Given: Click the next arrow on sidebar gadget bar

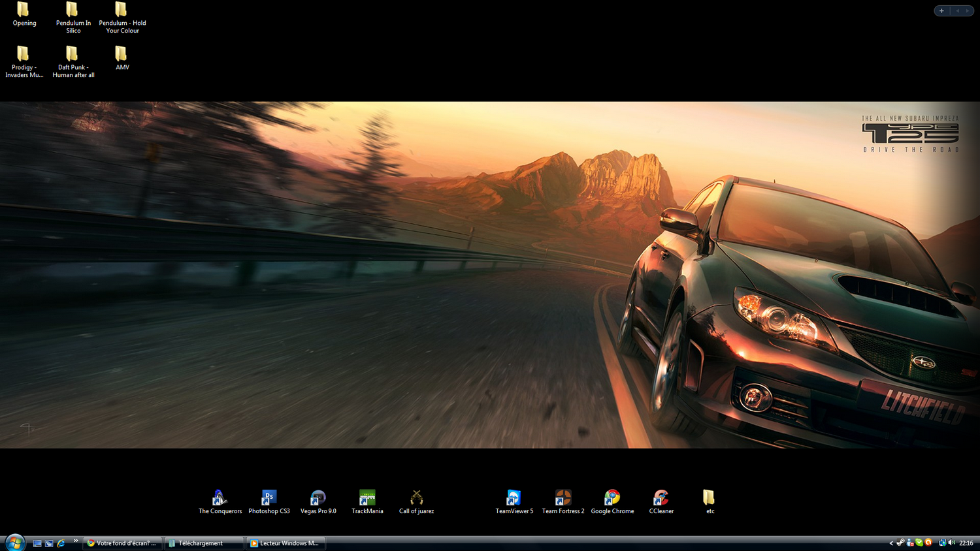Looking at the screenshot, I should pyautogui.click(x=968, y=10).
